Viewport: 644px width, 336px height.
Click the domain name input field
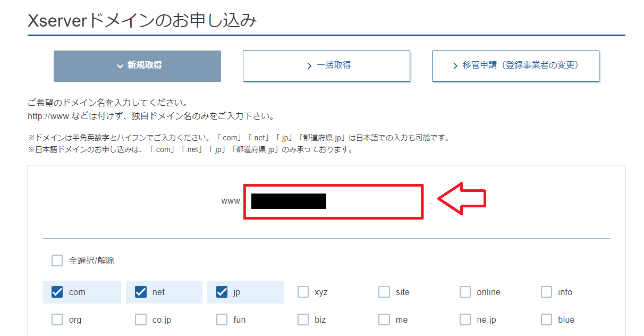334,201
